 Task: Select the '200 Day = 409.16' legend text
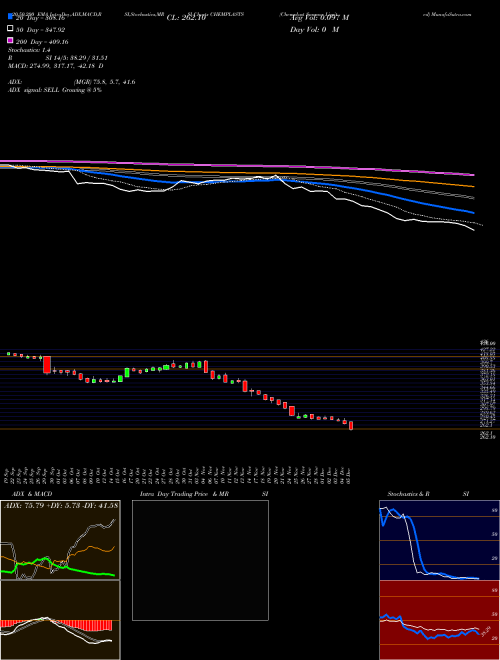point(42,42)
